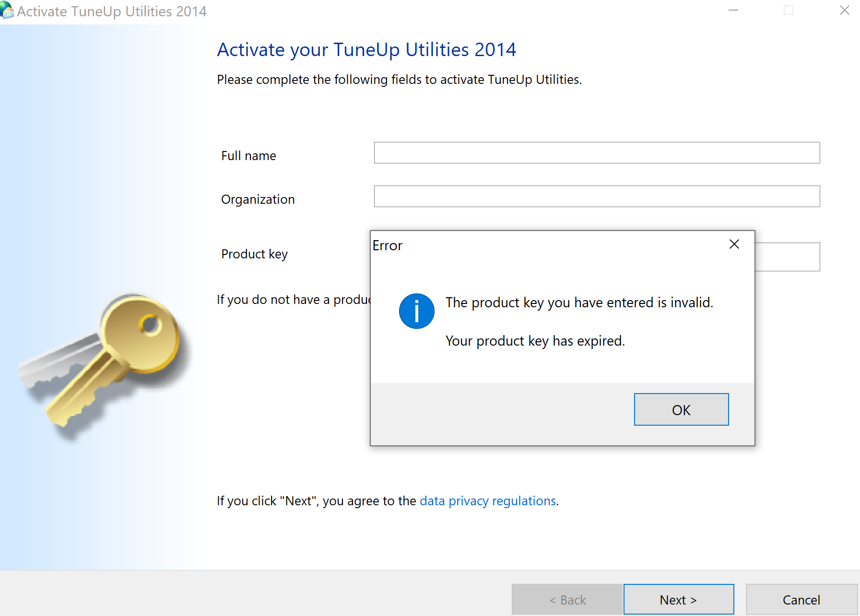Open the data privacy regulations link
The height and width of the screenshot is (616, 860).
[x=488, y=501]
